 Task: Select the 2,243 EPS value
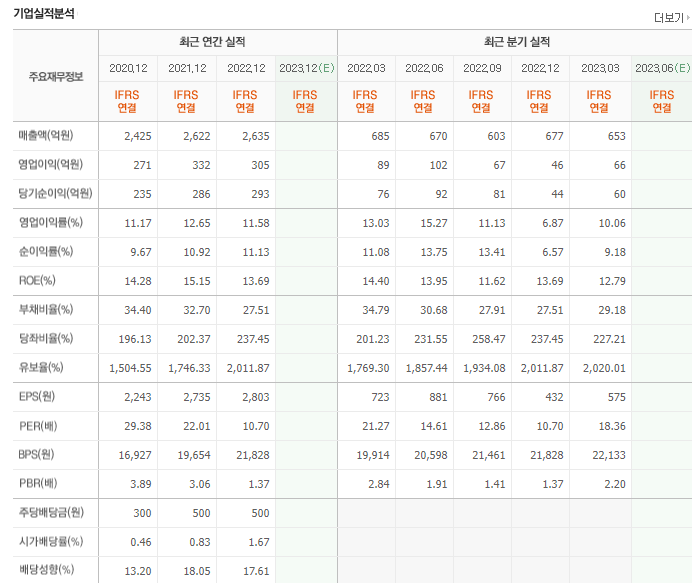[x=138, y=397]
